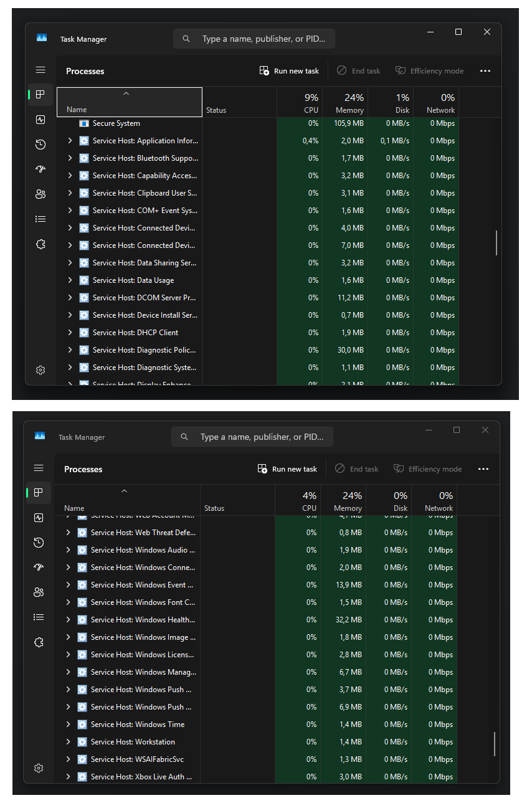Click gear icon of Service Host: Windows Time
Screen dimensions: 532x808
[x=82, y=725]
